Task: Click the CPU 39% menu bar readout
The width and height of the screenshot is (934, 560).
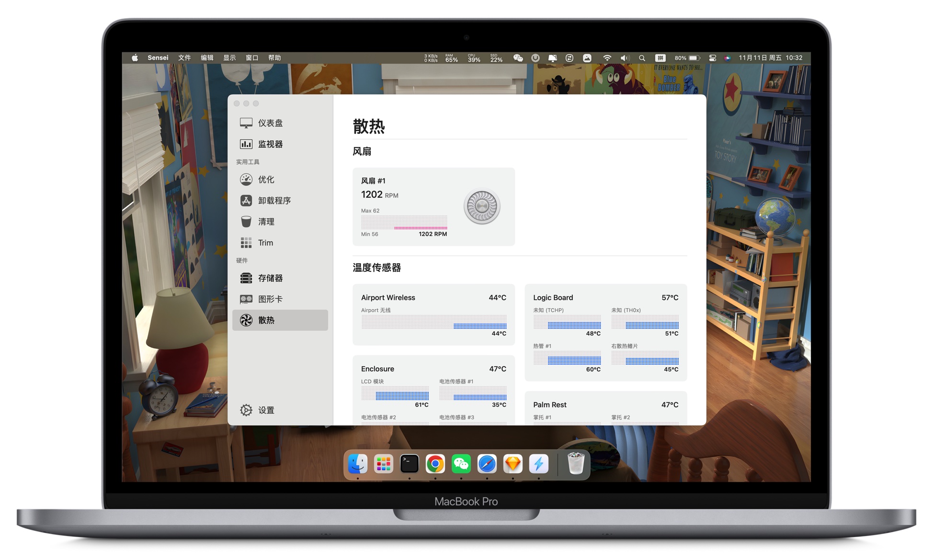Action: (x=474, y=58)
